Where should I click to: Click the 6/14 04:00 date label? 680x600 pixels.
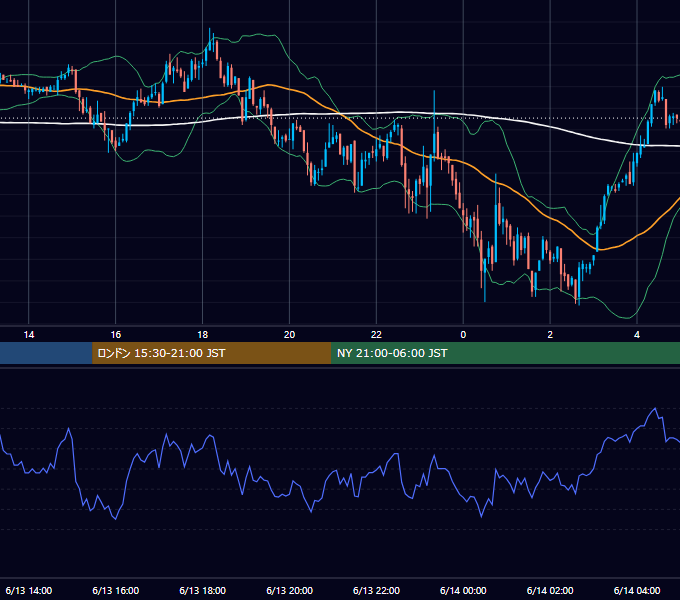[x=637, y=590]
